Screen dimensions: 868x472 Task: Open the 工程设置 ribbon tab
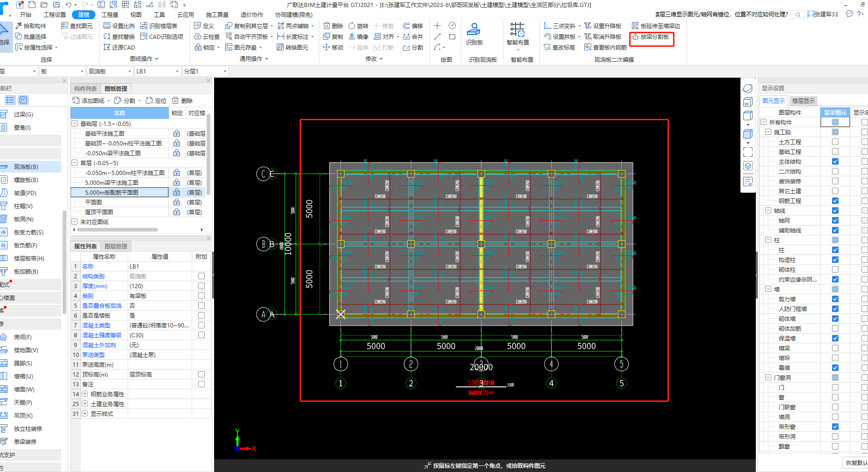click(x=55, y=15)
